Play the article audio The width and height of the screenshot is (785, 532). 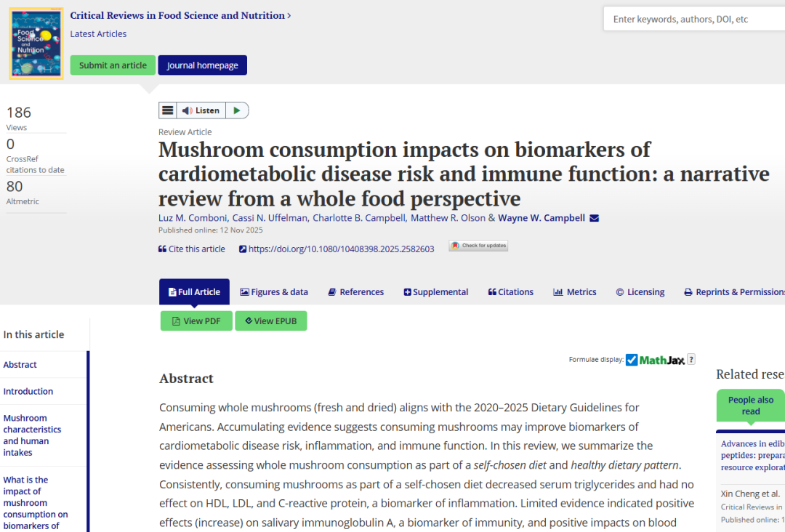236,110
